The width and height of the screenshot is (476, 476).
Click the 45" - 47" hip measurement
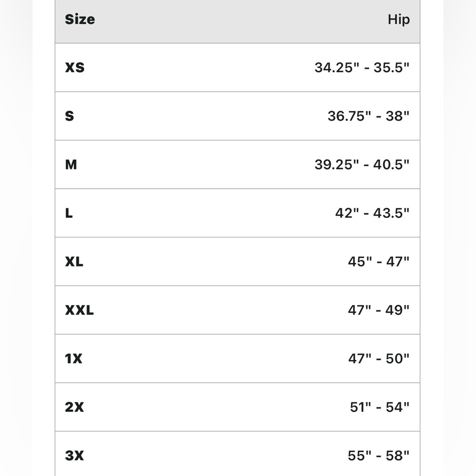[x=378, y=262]
